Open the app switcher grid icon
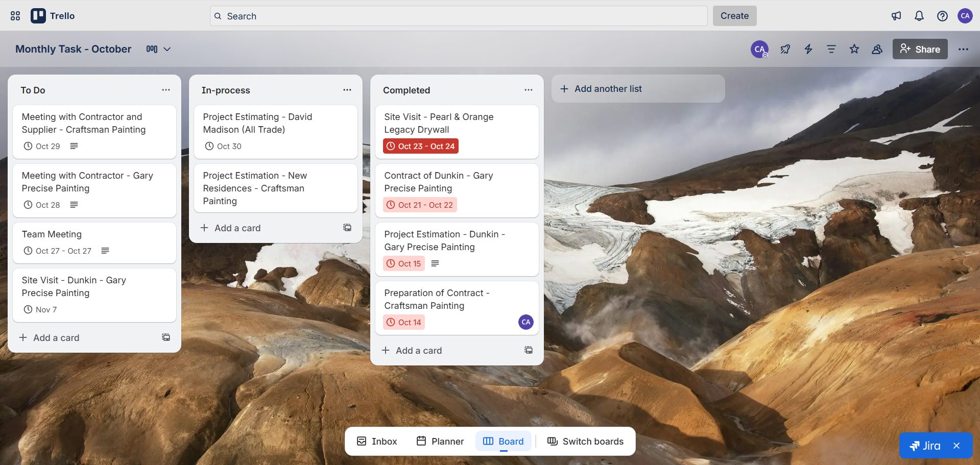This screenshot has width=980, height=465. click(15, 16)
